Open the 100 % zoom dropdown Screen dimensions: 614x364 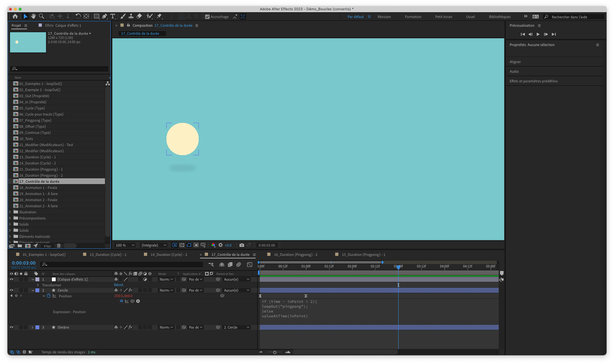pos(125,245)
